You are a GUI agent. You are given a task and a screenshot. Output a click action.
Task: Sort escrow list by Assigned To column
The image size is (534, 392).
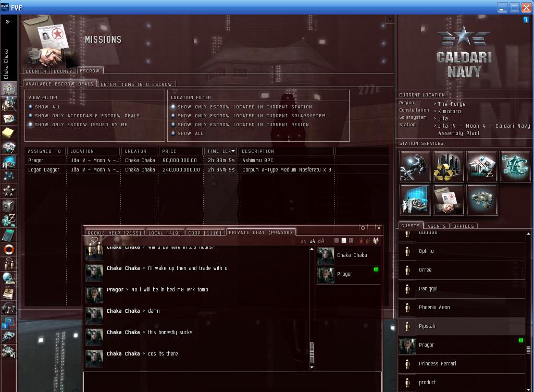[x=45, y=151]
